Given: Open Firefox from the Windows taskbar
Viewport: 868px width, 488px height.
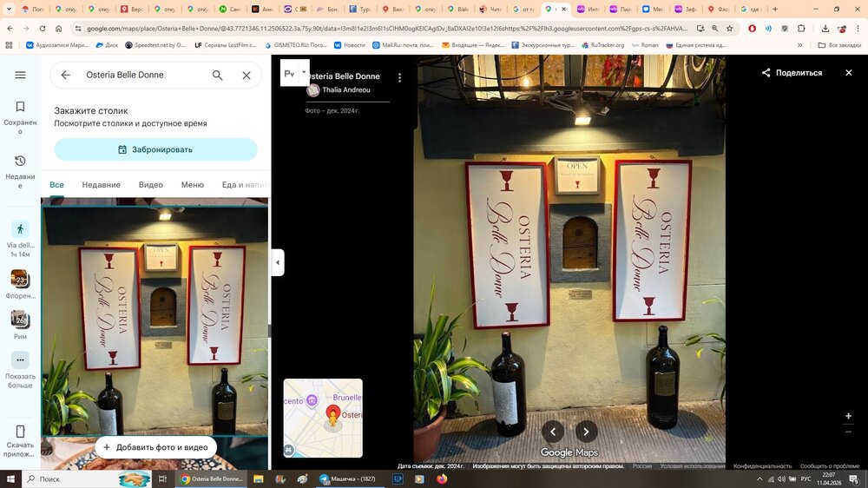Looking at the screenshot, I should tap(442, 478).
